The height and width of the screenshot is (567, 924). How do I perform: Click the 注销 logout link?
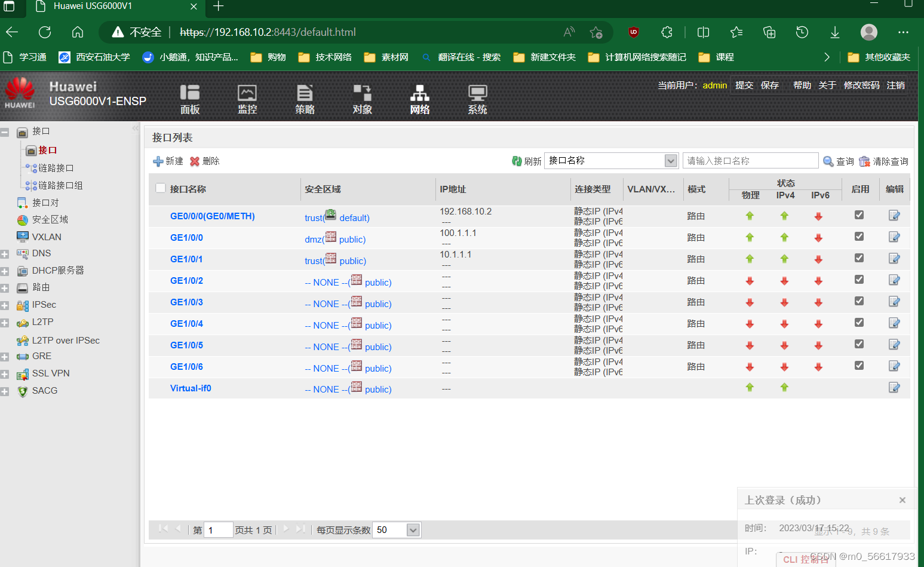895,85
